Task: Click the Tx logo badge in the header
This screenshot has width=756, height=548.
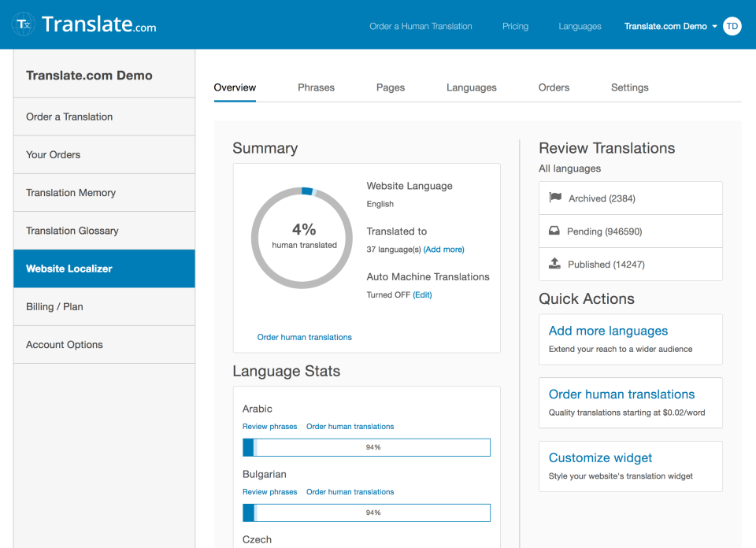Action: [x=23, y=24]
